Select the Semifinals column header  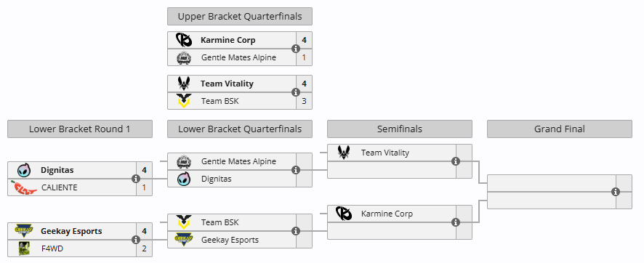(x=400, y=129)
